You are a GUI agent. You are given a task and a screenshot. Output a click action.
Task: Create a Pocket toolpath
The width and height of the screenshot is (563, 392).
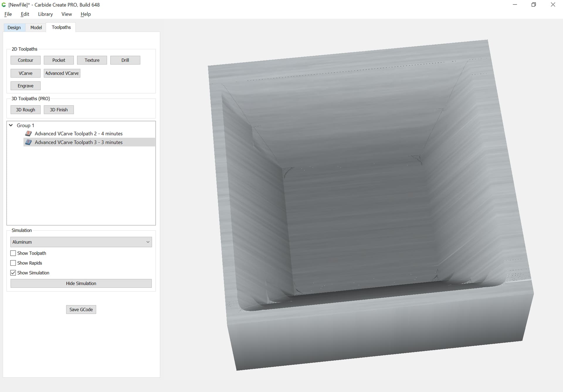point(59,60)
